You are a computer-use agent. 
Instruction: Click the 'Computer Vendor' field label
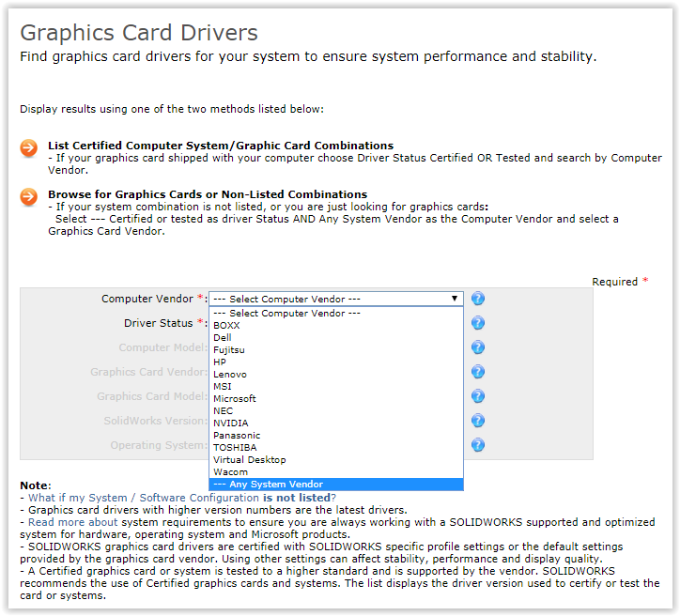pos(147,299)
